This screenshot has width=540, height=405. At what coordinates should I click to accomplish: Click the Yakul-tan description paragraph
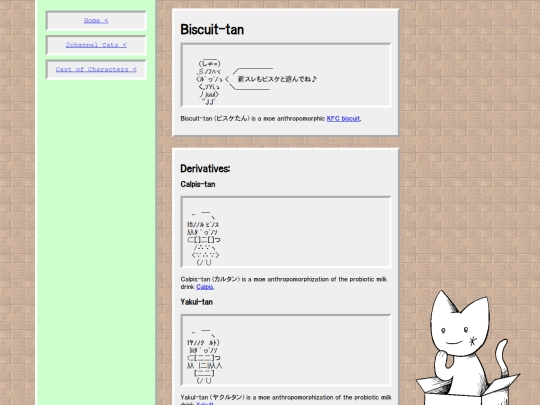pyautogui.click(x=285, y=399)
